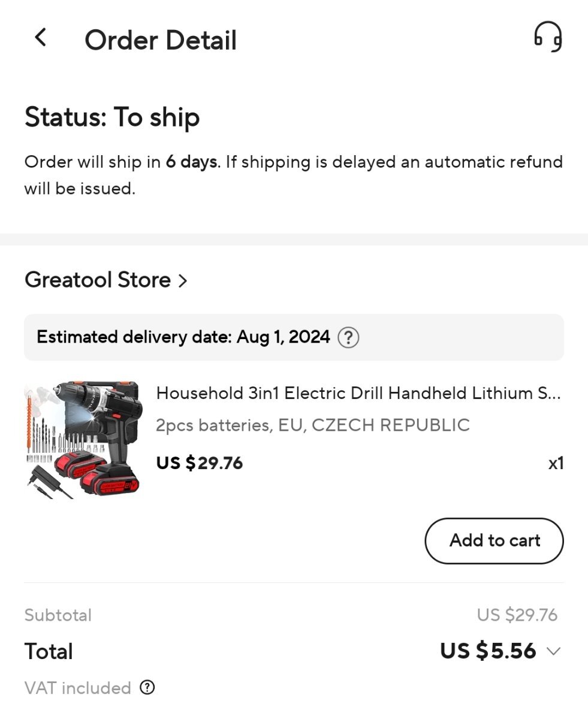Screen dimensions: 588x719
Task: Open the Household 3in1 Electric Drill title
Action: coord(358,394)
